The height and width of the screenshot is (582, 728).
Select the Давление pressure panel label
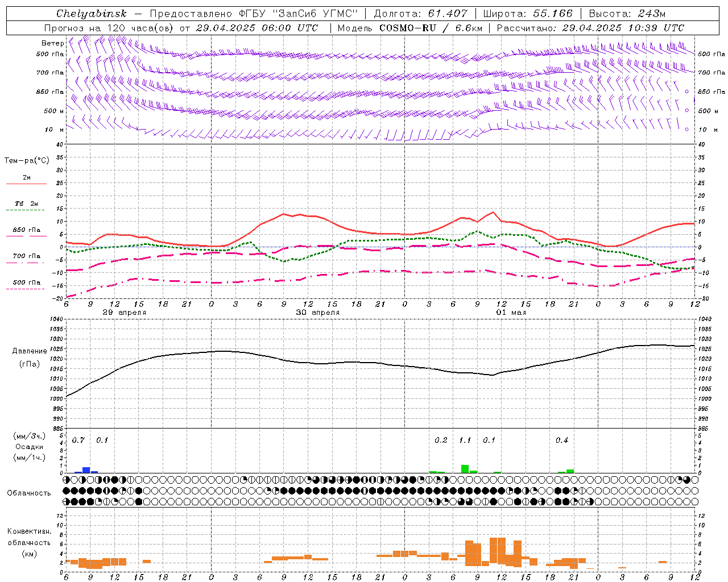30,351
